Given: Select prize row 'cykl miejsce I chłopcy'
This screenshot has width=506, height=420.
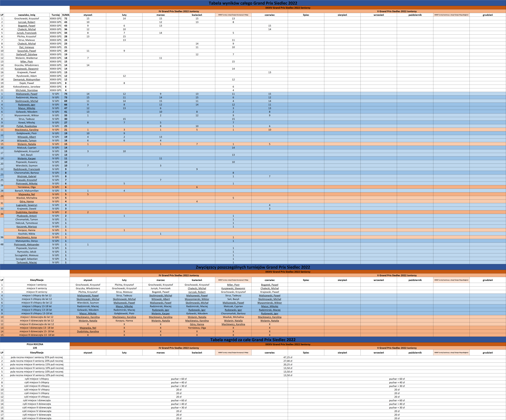Looking at the screenshot, I should 37,379.
